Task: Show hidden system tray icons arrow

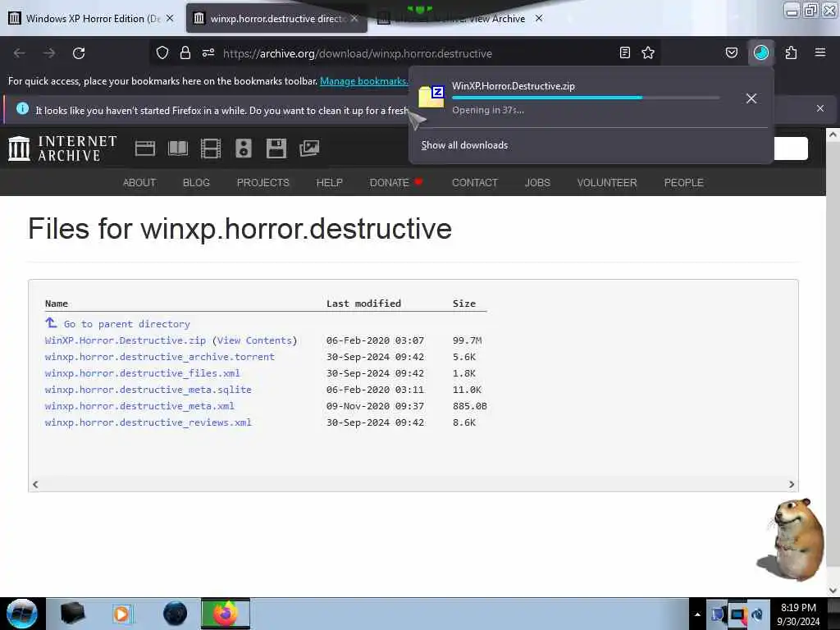Action: tap(697, 614)
